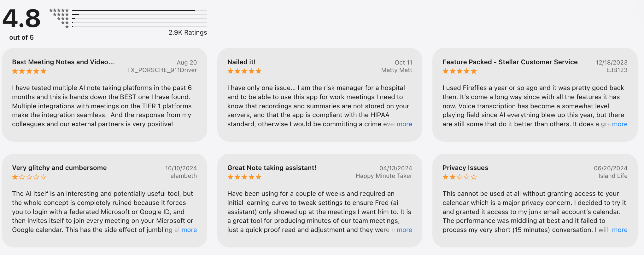
Task: Click the stars under Best Meeting Notes review
Action: (29, 71)
